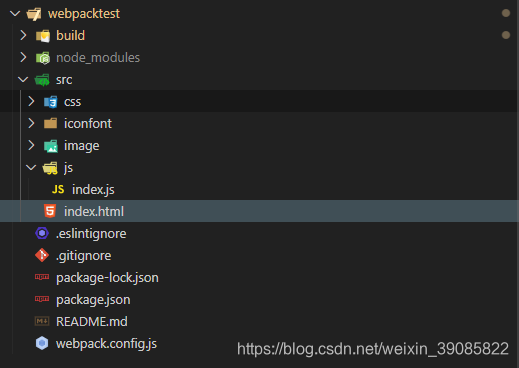Open the webpack.config.js file

point(106,344)
